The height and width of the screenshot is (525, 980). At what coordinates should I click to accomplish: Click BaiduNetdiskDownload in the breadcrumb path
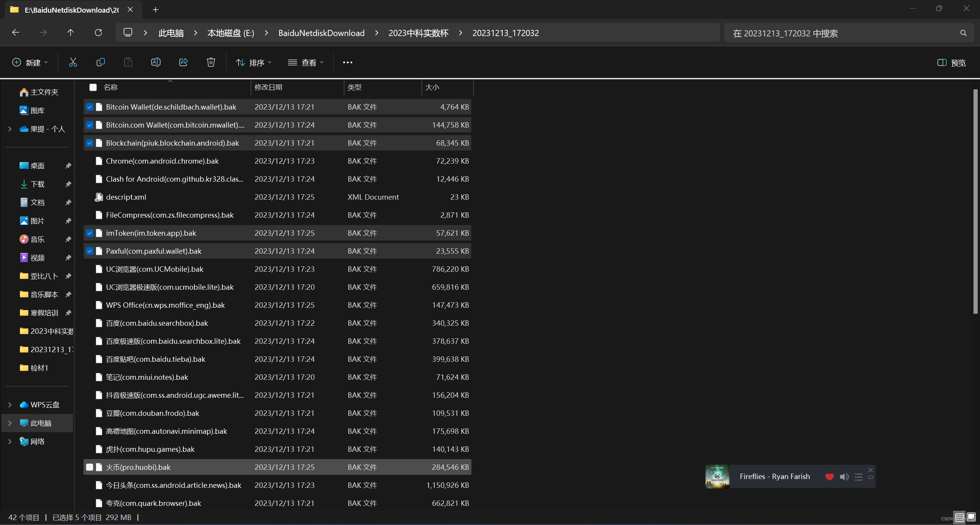coord(321,33)
